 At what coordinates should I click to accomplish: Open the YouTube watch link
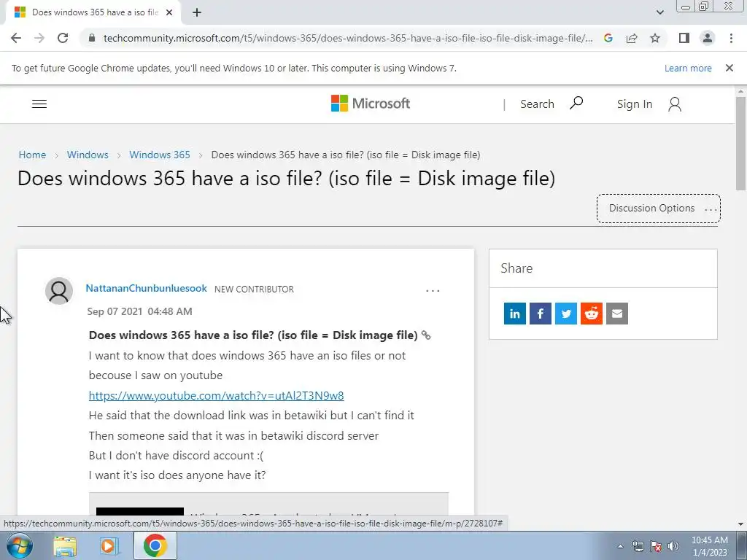click(216, 395)
